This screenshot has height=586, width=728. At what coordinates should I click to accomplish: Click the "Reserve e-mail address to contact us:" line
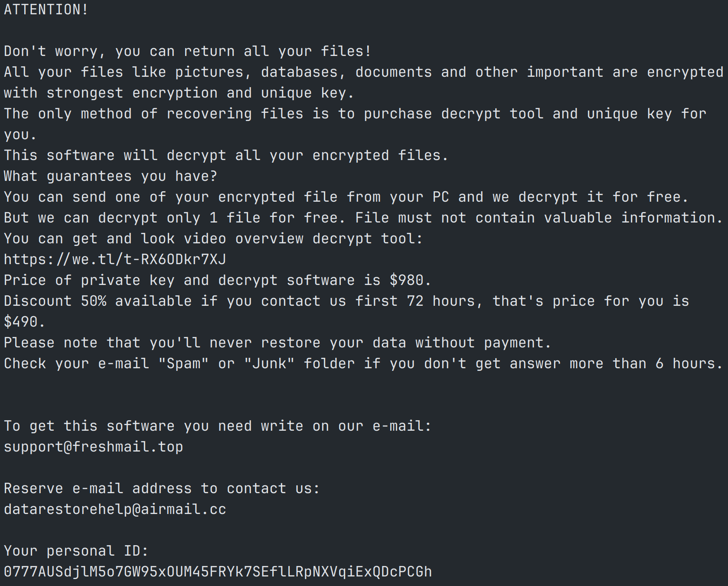(162, 488)
